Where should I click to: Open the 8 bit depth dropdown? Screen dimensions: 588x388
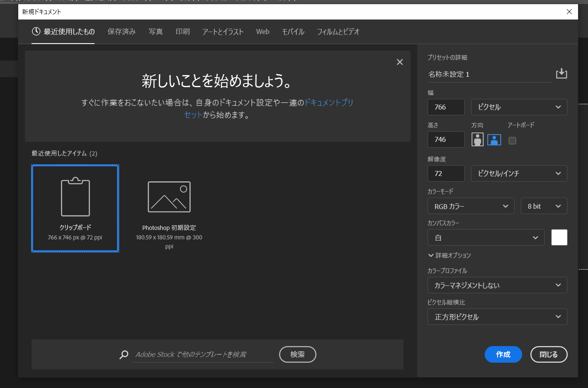pyautogui.click(x=544, y=206)
